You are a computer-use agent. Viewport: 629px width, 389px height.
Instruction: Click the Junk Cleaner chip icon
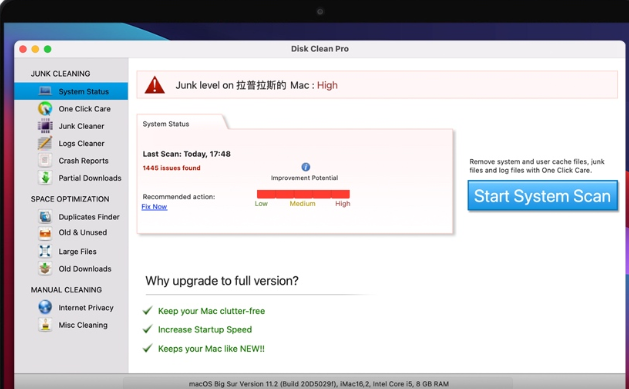pos(45,126)
